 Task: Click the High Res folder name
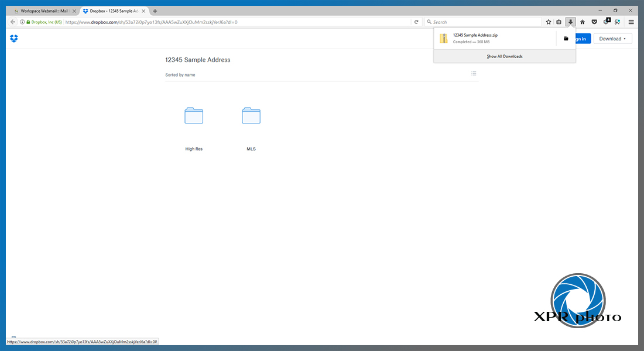point(194,149)
